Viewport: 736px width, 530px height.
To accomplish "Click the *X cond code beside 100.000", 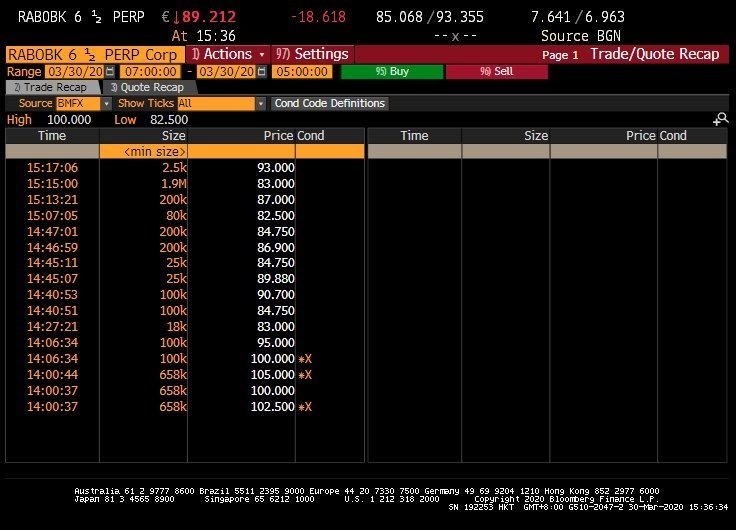I will click(x=305, y=359).
